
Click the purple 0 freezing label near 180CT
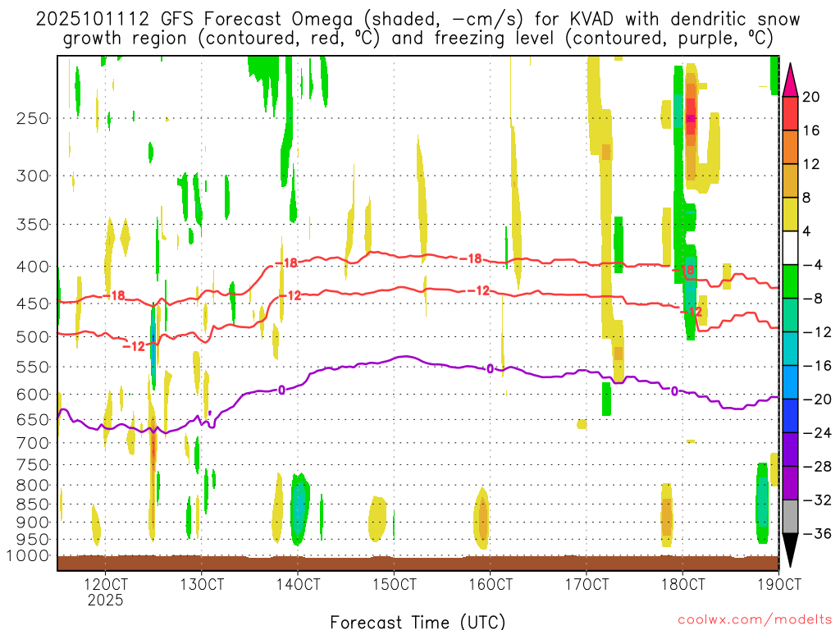click(x=674, y=391)
